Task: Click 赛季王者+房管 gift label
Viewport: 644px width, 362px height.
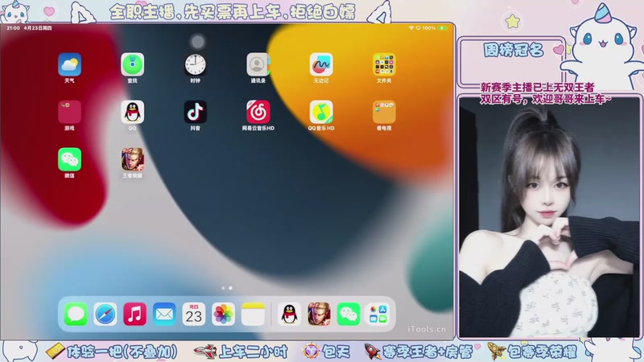Action: click(x=427, y=352)
